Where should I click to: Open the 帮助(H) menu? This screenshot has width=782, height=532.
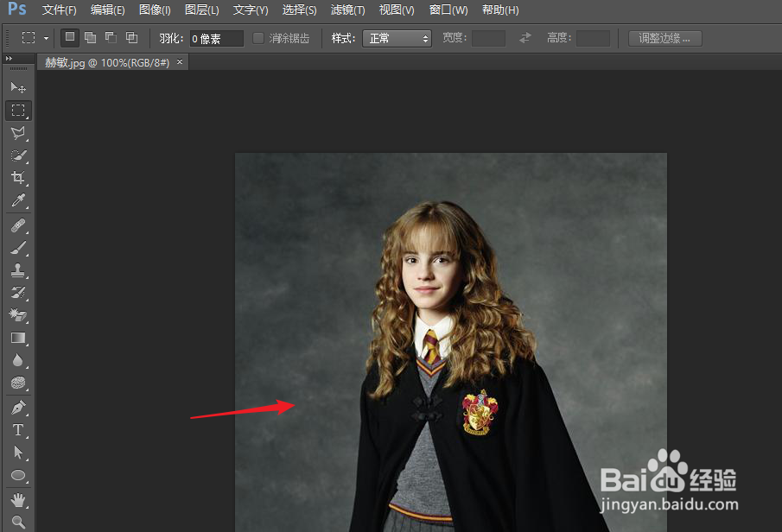[500, 10]
